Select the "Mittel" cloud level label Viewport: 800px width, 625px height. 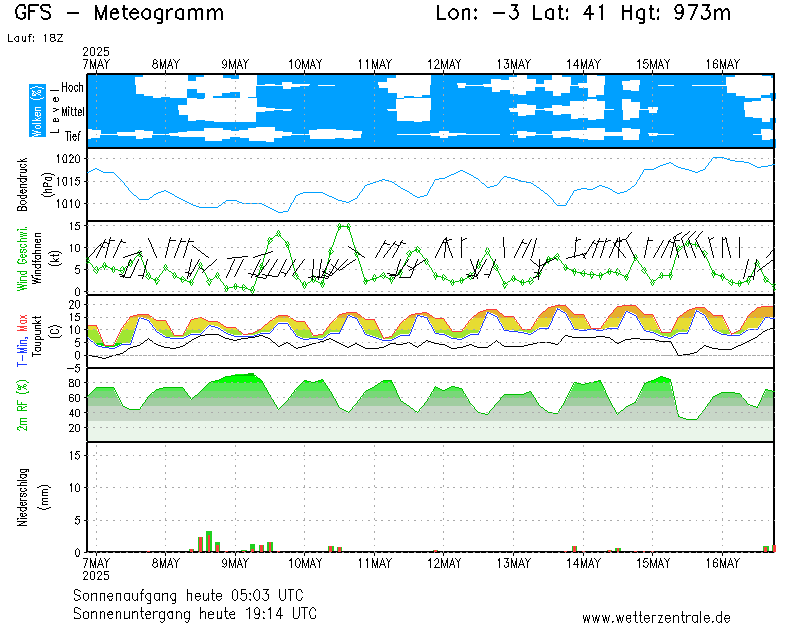72,111
